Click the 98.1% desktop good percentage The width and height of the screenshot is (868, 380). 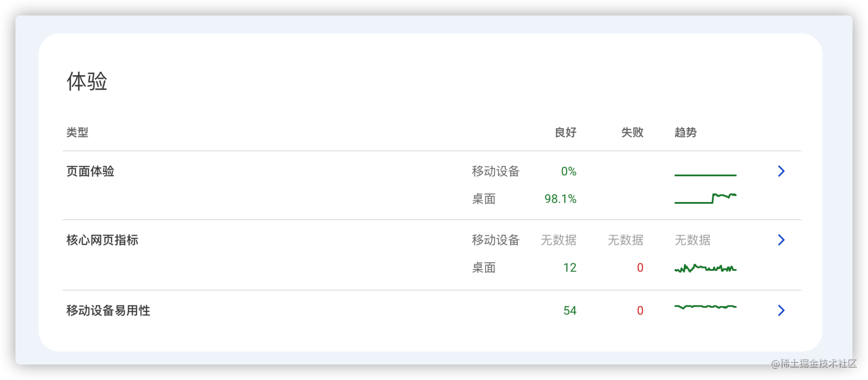point(560,199)
